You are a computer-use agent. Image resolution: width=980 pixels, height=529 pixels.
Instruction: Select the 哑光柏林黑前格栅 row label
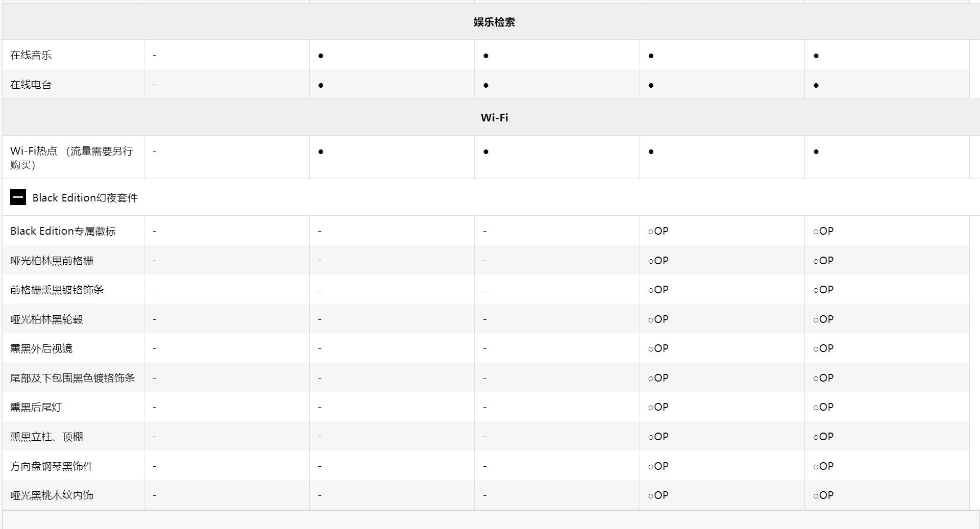pos(52,261)
